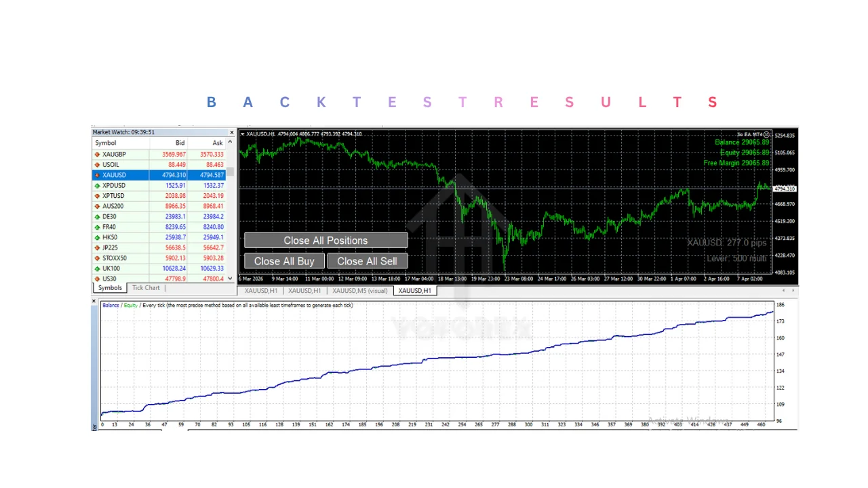Click the Bid column header
868x488 pixels.
pyautogui.click(x=180, y=144)
